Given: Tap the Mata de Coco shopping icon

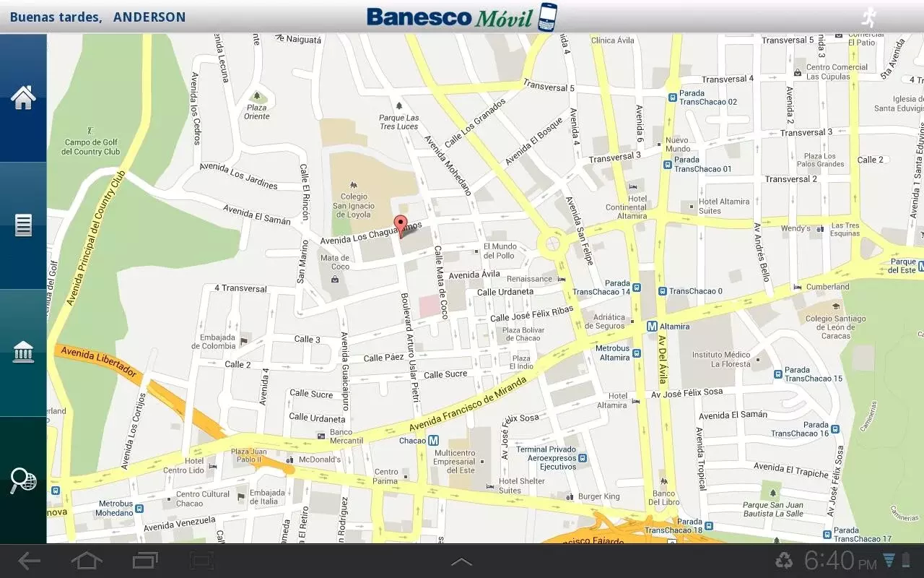Looking at the screenshot, I should tap(335, 278).
